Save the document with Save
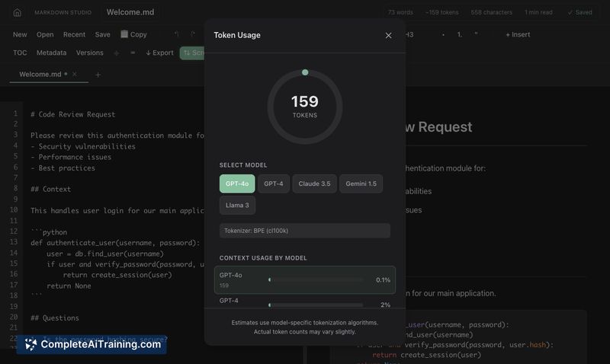 [102, 34]
